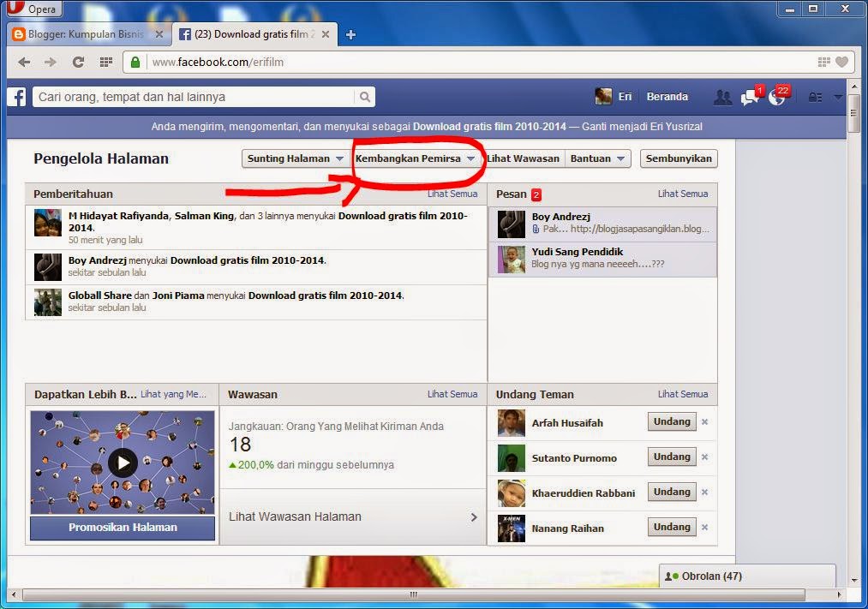Click Arfah Husaifah name
Screen dimensions: 868x609
pyautogui.click(x=567, y=423)
